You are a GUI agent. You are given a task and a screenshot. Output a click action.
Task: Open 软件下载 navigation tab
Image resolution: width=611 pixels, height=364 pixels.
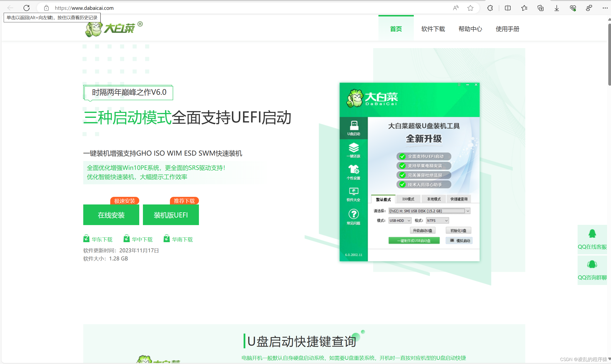(433, 29)
